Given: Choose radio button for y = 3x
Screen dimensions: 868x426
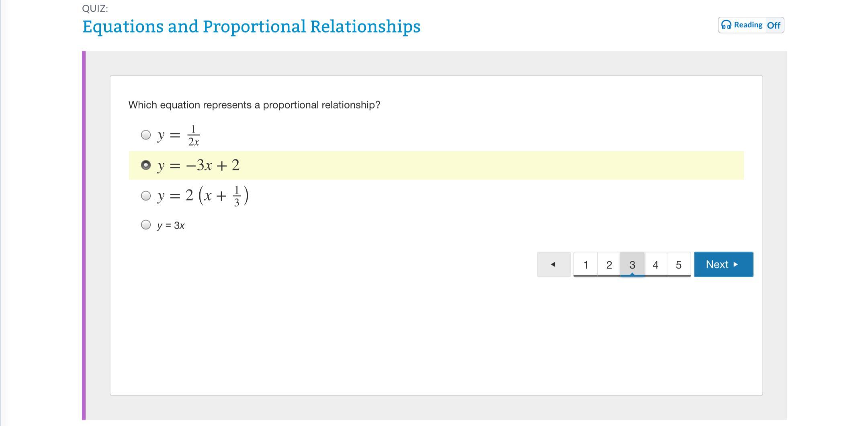Looking at the screenshot, I should 146,225.
